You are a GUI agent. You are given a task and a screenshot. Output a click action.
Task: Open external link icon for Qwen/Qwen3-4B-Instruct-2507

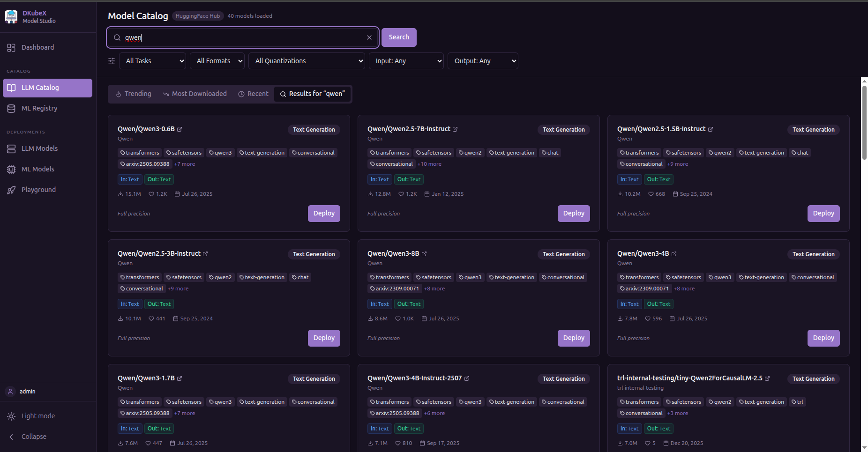click(x=467, y=378)
